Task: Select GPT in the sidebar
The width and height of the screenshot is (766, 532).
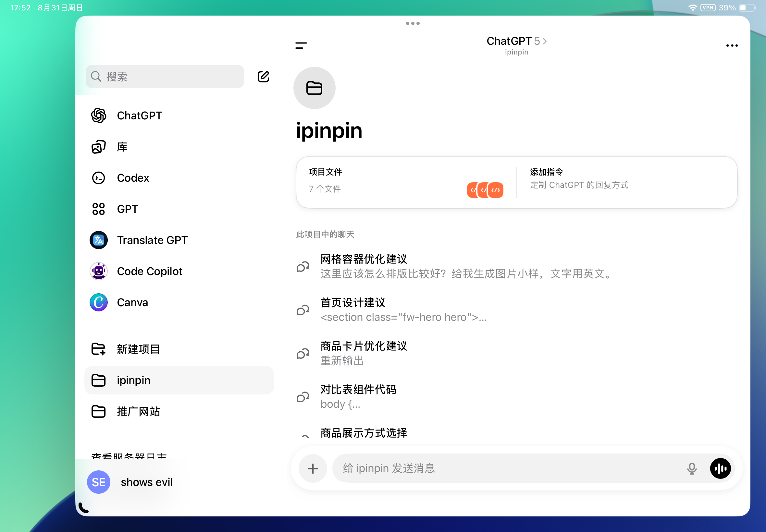Action: click(179, 209)
